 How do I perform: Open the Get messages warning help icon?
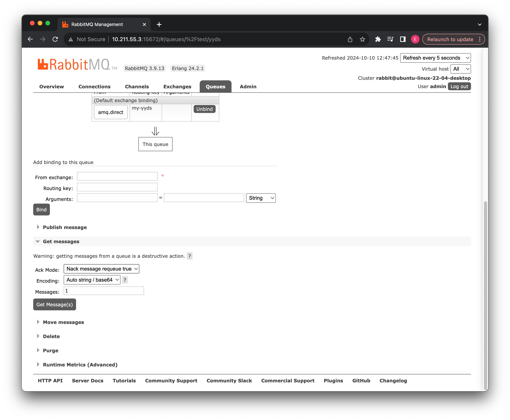[x=190, y=256]
